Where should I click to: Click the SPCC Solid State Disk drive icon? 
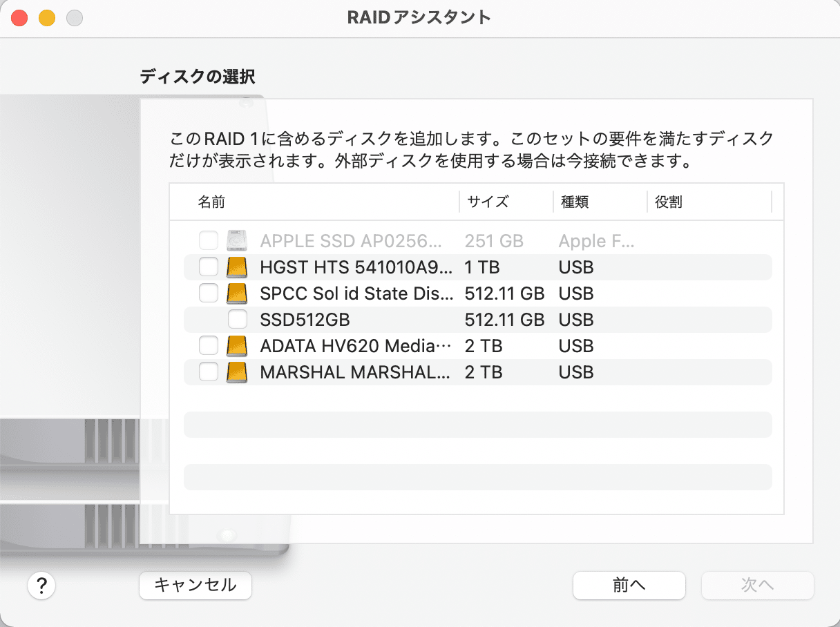[236, 293]
